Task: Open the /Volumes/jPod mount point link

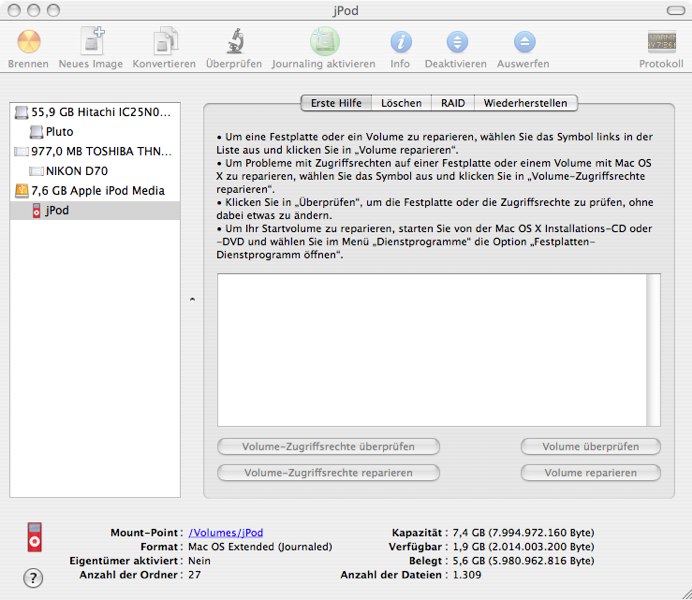Action: click(226, 533)
